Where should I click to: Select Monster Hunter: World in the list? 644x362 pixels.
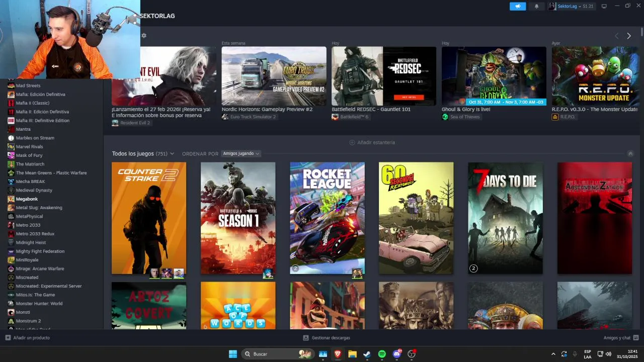click(39, 304)
